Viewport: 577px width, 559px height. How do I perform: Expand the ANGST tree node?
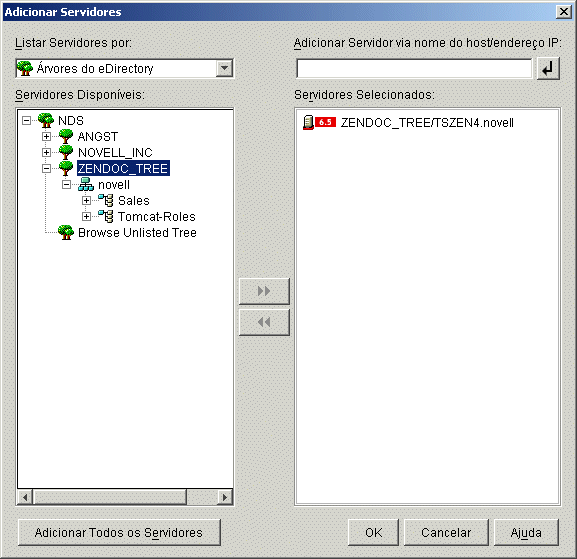pyautogui.click(x=46, y=137)
